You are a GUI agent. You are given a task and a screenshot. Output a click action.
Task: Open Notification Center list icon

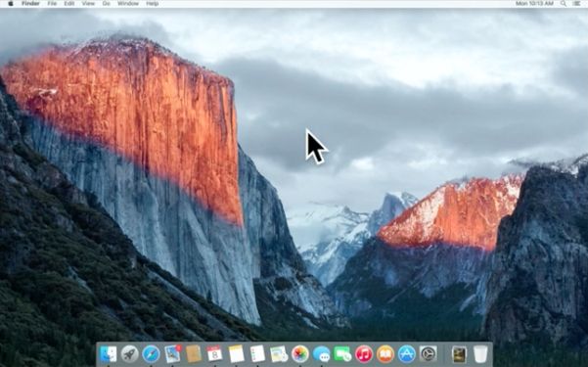[x=577, y=3]
